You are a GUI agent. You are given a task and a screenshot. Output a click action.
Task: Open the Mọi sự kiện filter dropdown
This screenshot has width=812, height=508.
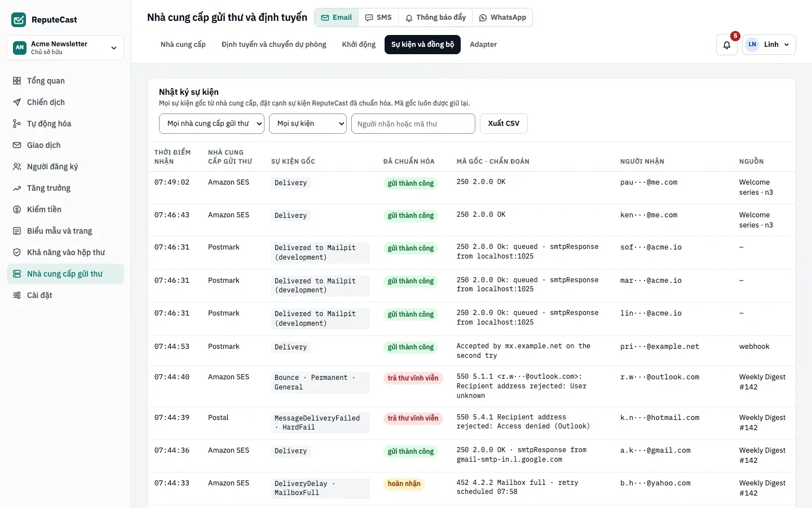pos(308,124)
